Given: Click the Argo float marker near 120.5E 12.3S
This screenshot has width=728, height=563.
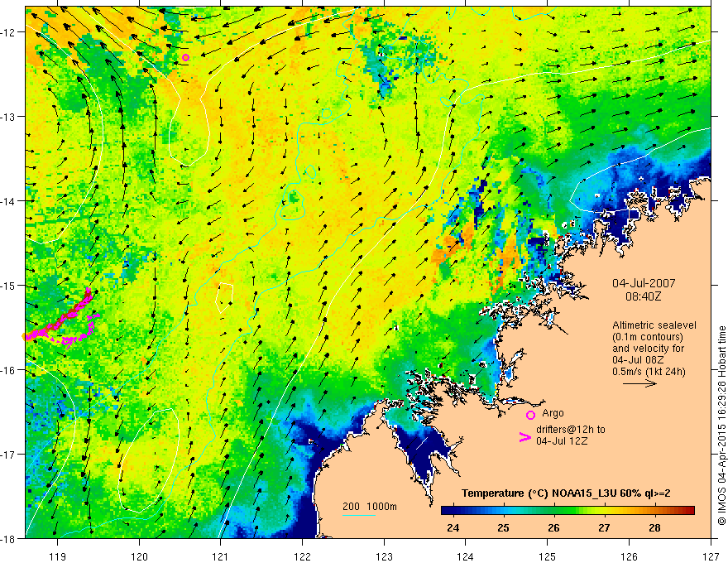Looking at the screenshot, I should tap(185, 58).
